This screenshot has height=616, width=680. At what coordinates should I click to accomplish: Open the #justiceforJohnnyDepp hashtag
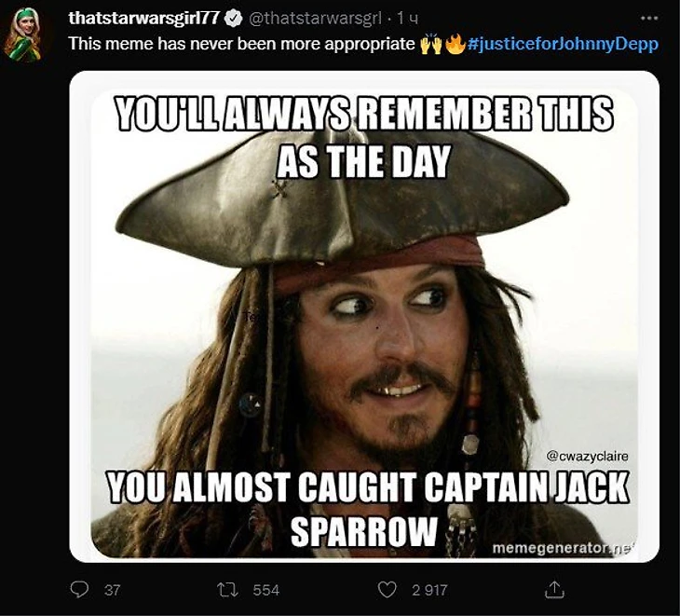[x=563, y=44]
